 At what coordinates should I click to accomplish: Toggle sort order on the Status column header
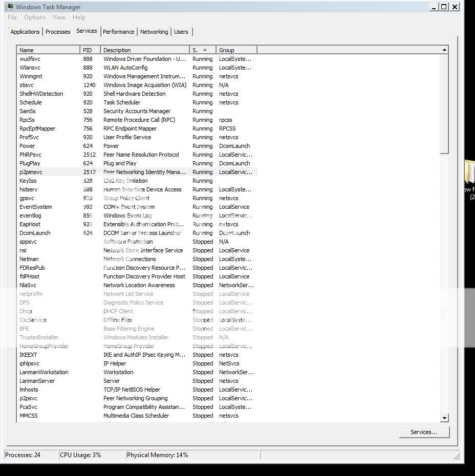[203, 50]
